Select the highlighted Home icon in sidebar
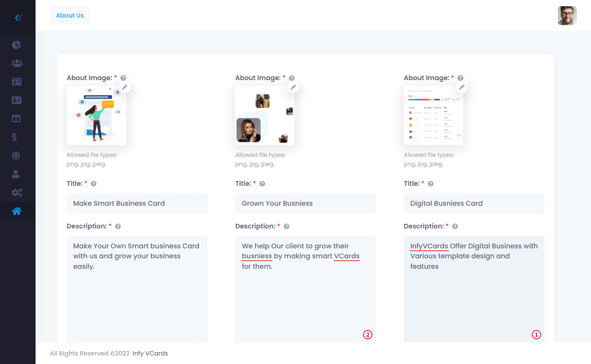591x364 pixels. [17, 211]
